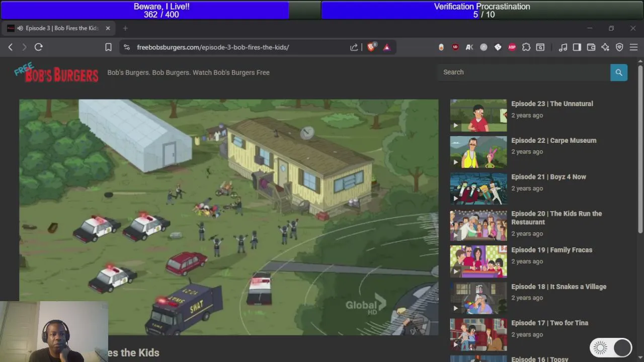
Task: Click the blue search magnifier button
Action: click(x=619, y=72)
